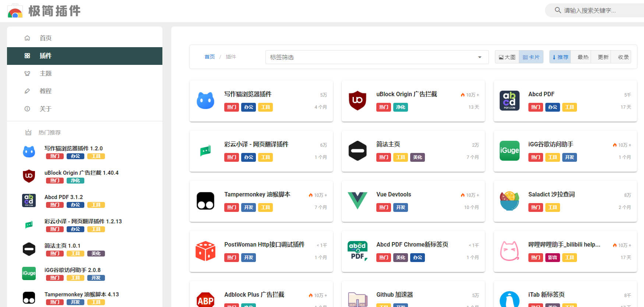Switch to 卡片 card view

click(531, 57)
